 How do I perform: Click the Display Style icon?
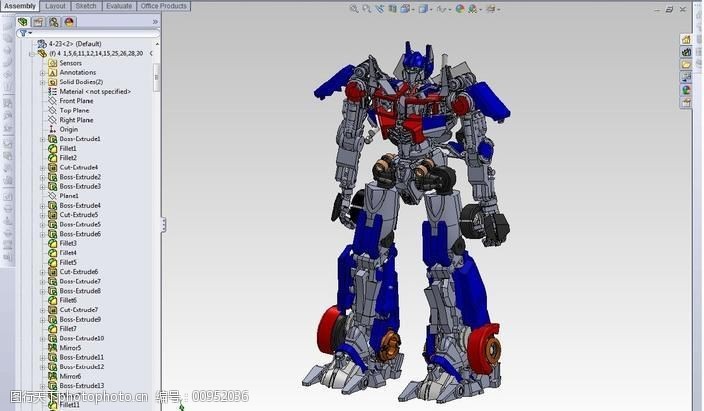click(422, 9)
